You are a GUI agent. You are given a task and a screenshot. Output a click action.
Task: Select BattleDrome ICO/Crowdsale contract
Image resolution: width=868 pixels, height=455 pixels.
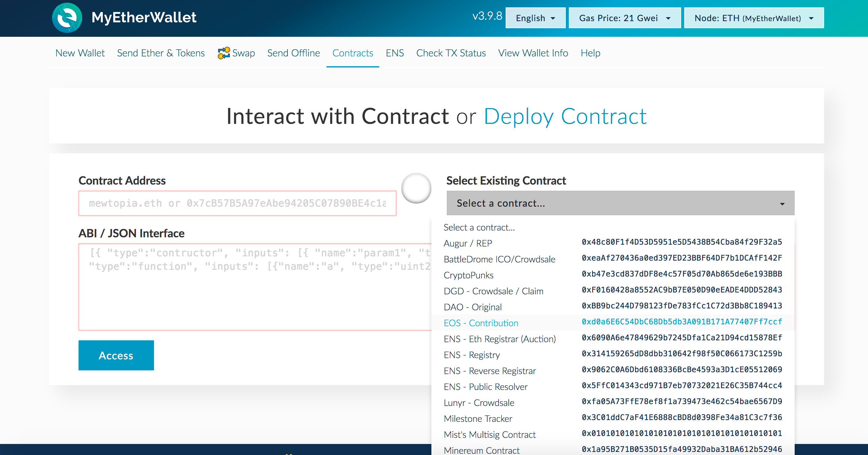pos(613,259)
